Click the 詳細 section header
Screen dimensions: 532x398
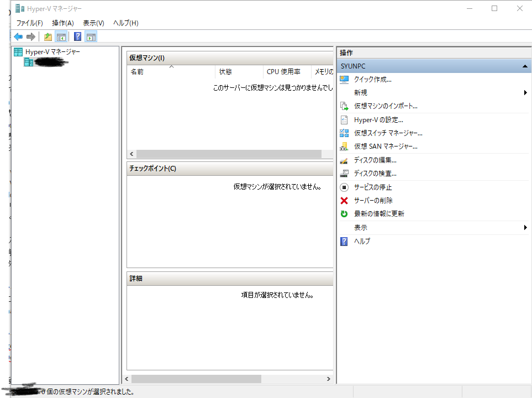(230, 279)
